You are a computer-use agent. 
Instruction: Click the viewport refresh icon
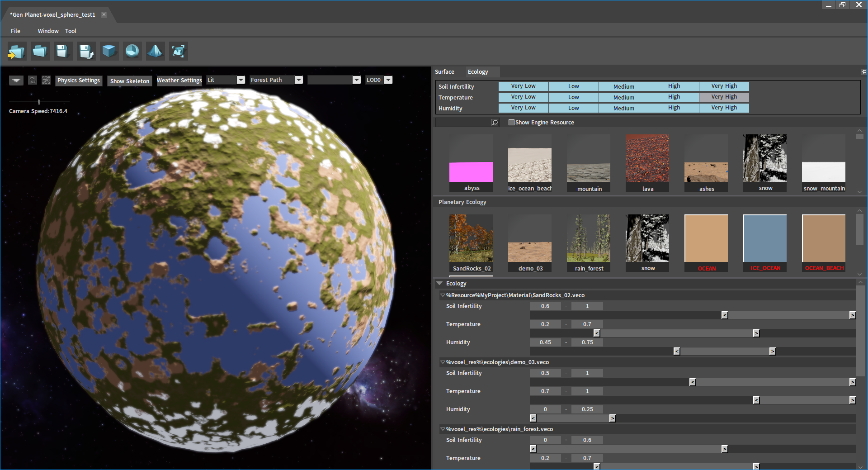33,80
